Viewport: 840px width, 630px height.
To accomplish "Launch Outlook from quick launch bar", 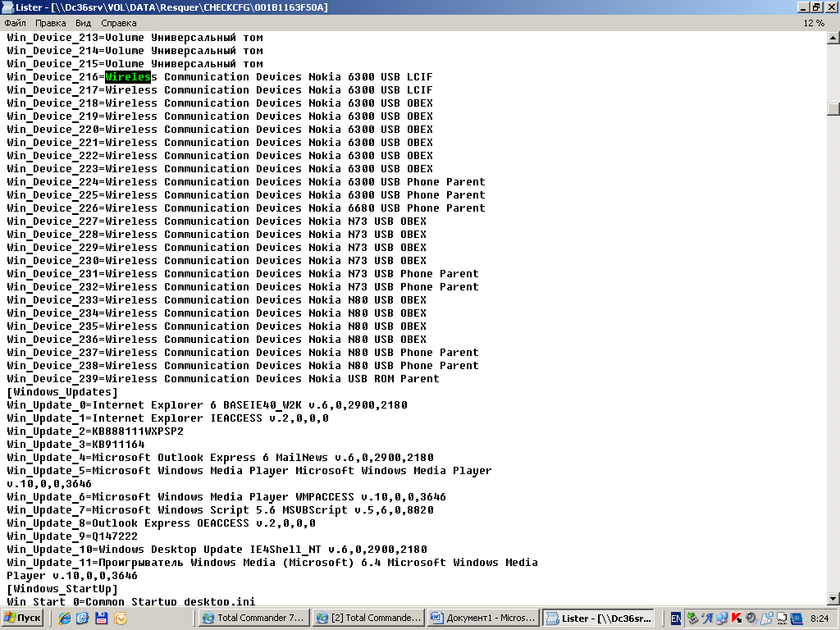I will [121, 618].
